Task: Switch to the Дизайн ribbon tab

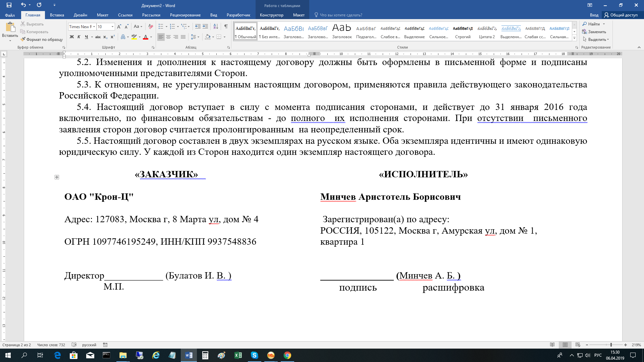Action: click(x=80, y=15)
